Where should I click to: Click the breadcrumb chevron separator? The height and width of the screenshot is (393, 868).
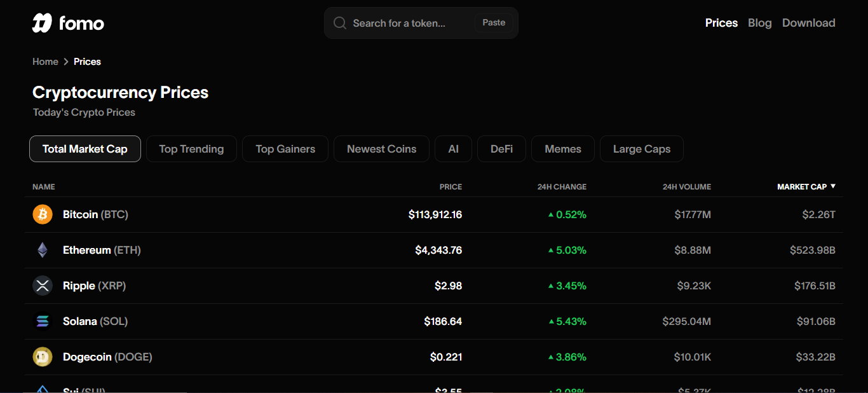66,62
